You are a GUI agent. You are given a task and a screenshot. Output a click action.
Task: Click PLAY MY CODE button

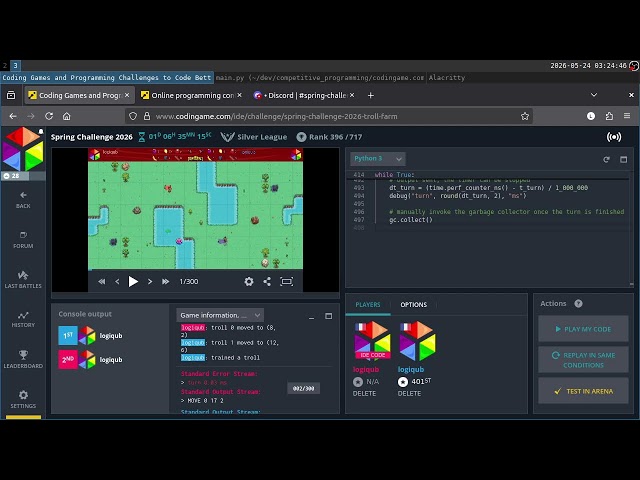[x=583, y=329]
